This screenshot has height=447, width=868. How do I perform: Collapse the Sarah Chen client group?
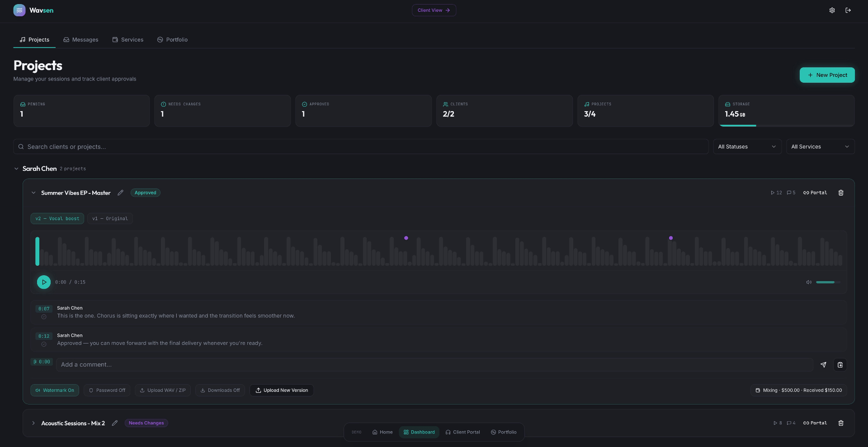tap(16, 169)
